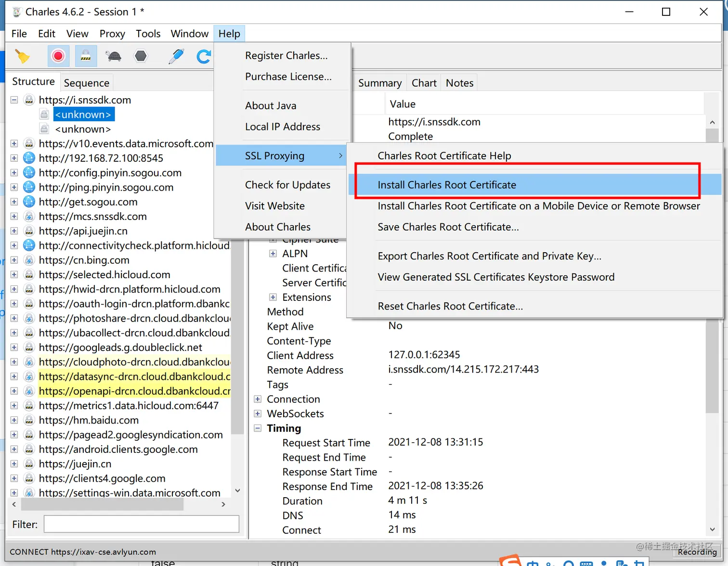
Task: Click the Filter input field
Action: [142, 524]
